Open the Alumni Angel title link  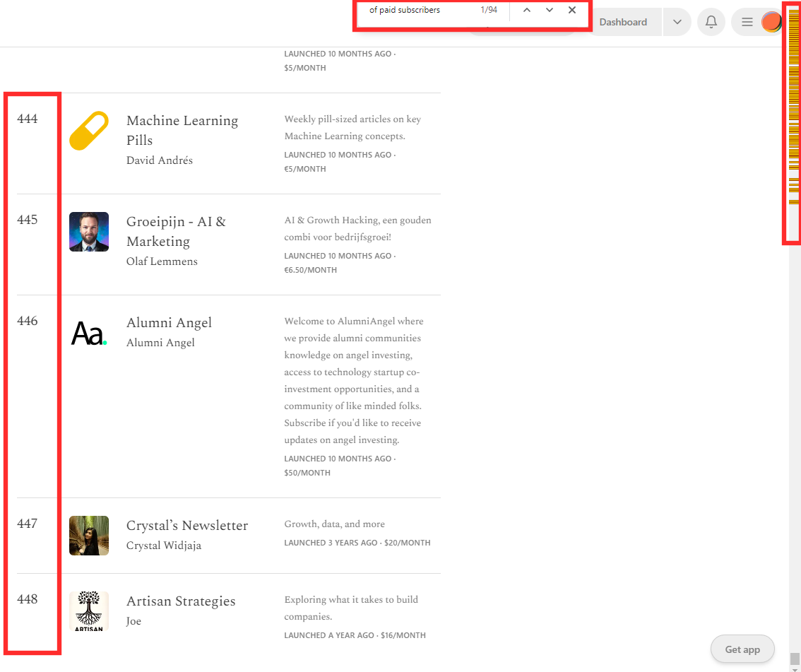(169, 322)
